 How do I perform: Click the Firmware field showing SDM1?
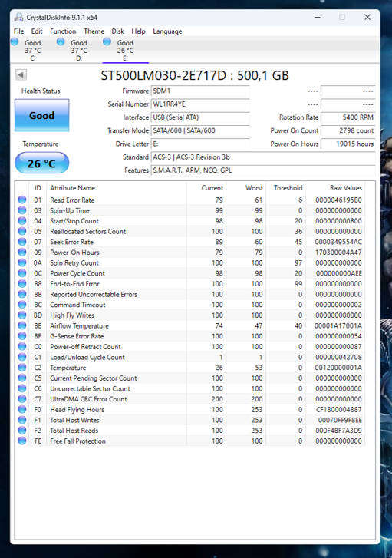[x=200, y=91]
